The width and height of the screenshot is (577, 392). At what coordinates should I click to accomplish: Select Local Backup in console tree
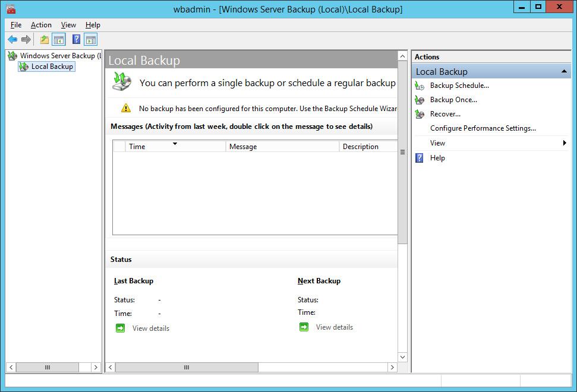[x=52, y=67]
